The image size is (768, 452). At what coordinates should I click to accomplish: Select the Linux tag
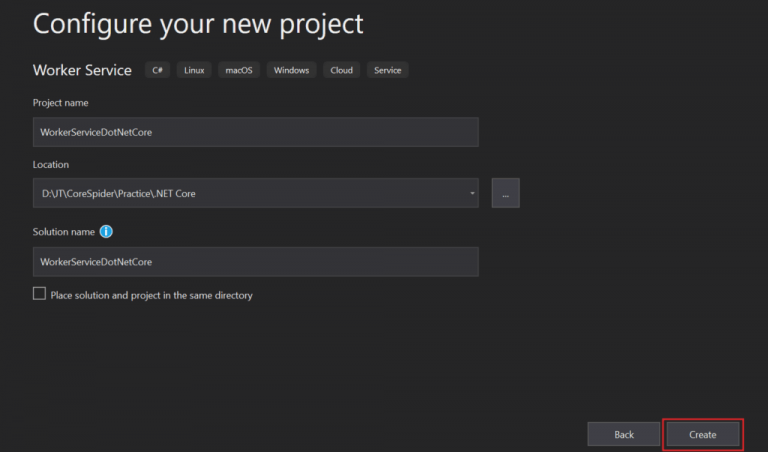pyautogui.click(x=194, y=70)
